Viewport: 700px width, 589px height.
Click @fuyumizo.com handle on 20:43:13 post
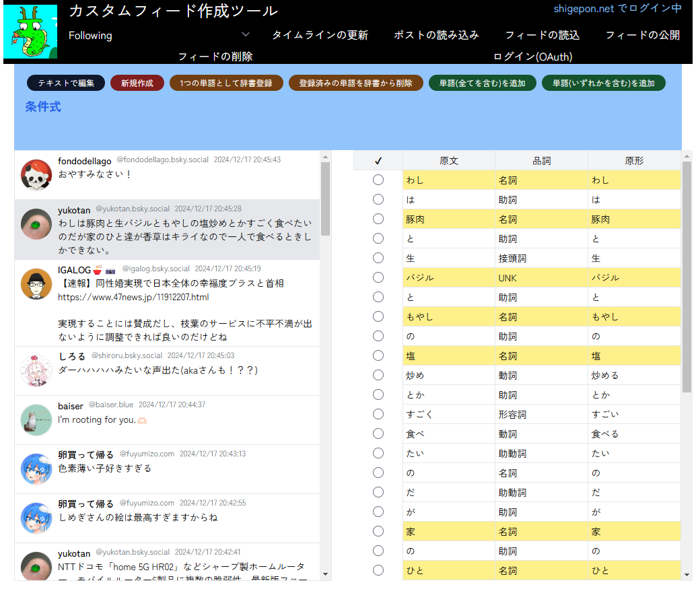click(x=147, y=454)
